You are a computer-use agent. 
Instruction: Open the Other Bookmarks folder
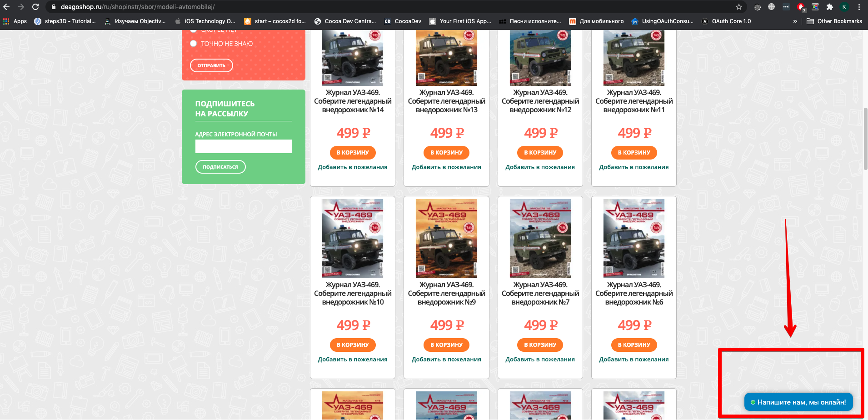(834, 21)
